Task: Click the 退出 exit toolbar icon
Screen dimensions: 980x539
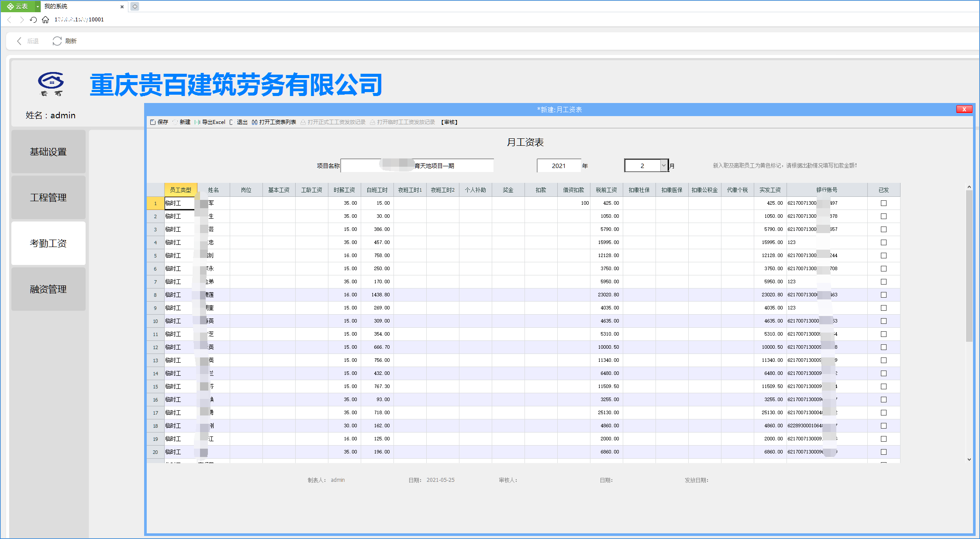Action: 232,122
